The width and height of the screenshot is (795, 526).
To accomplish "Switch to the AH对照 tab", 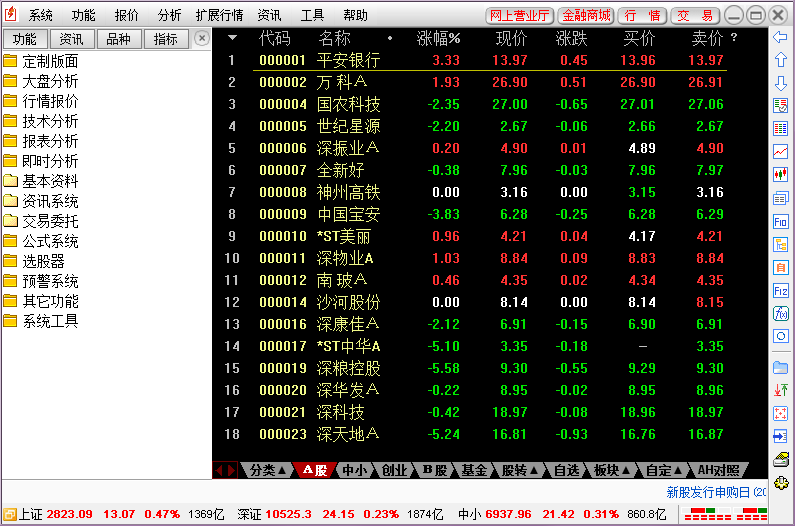I will point(718,470).
